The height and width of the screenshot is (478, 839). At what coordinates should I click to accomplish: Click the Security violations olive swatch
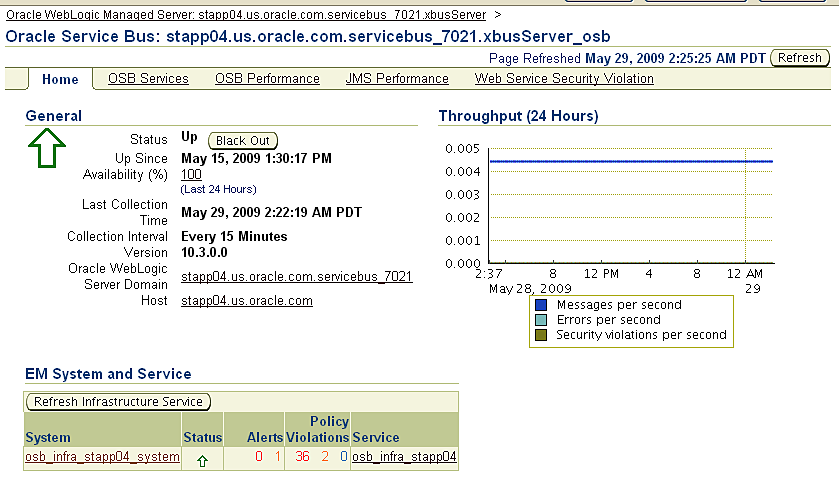pos(541,335)
